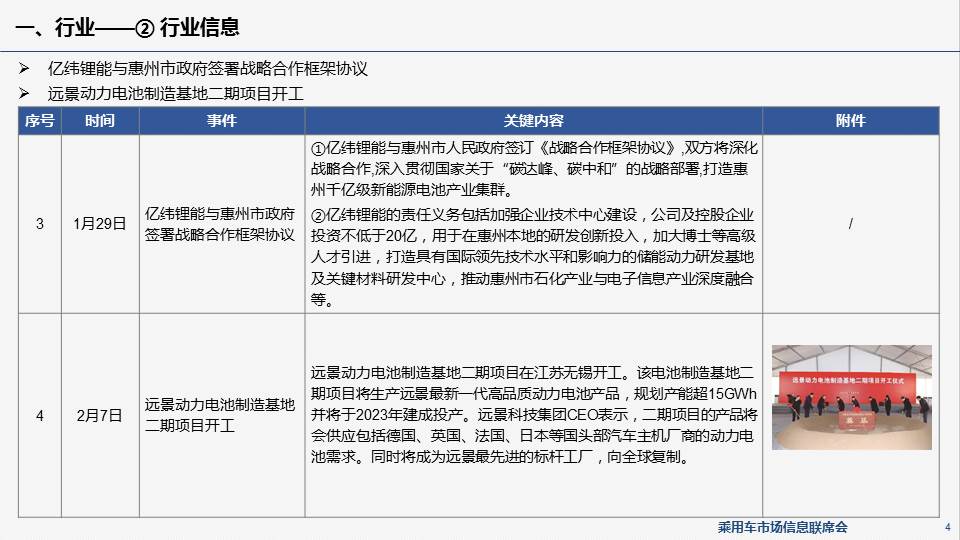Click the 附件 column header
This screenshot has width=960, height=540.
point(850,121)
